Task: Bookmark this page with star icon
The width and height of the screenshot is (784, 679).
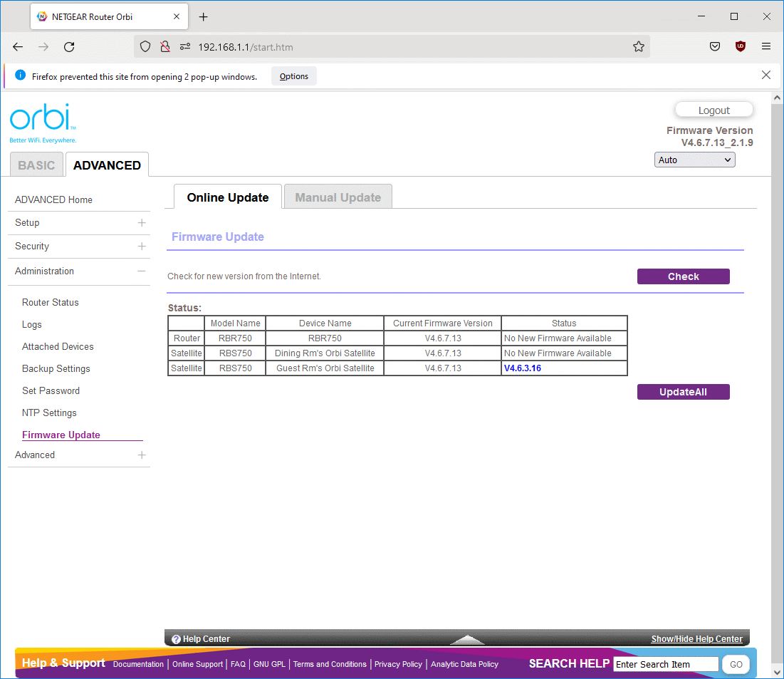Action: pos(638,47)
